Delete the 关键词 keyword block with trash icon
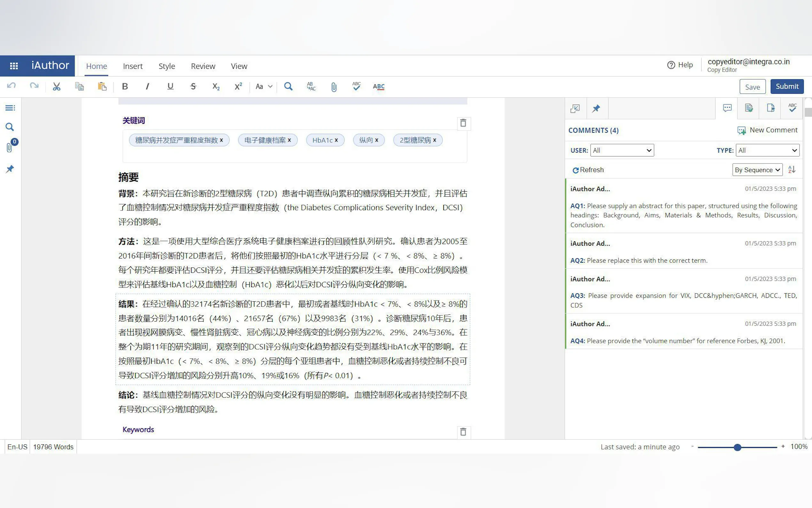 (x=463, y=123)
